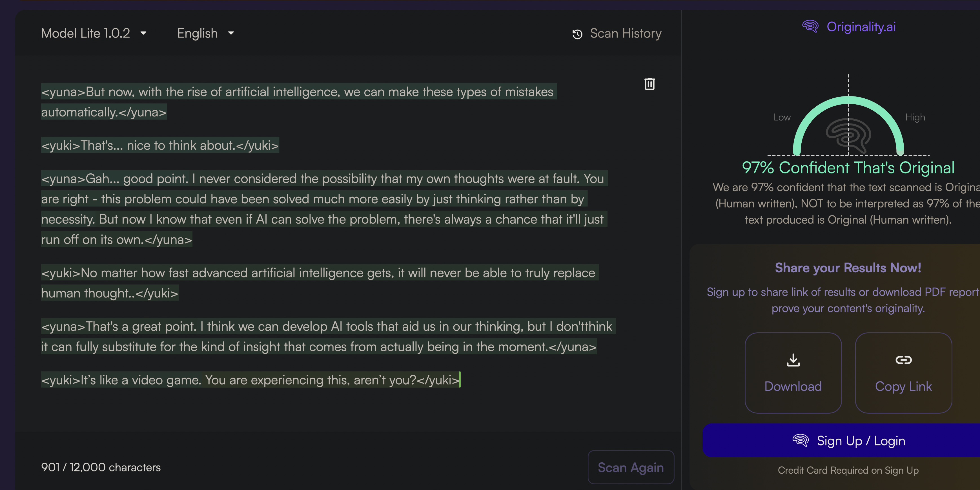Click at end of last yuki line
Screen dimensions: 980x490
coord(460,379)
